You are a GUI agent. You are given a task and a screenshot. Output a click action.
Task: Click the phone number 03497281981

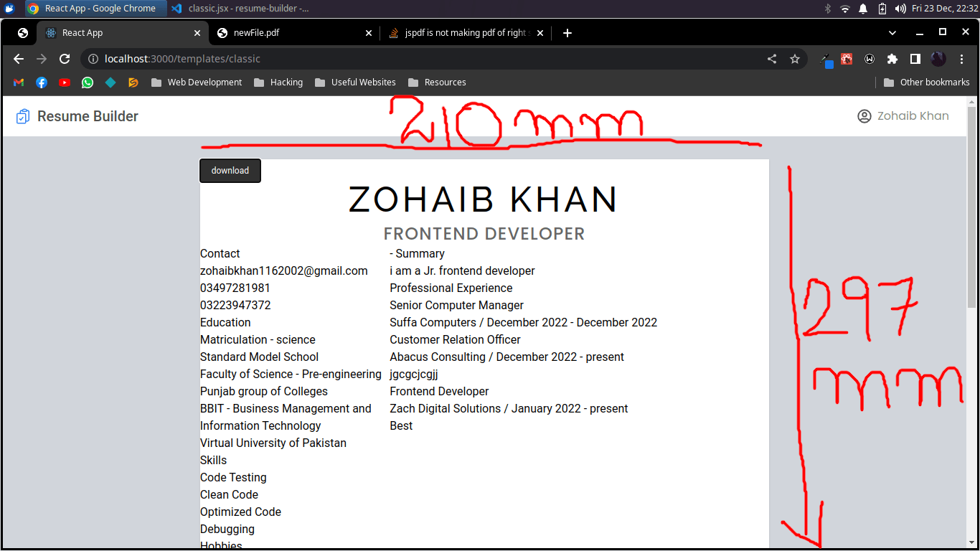(235, 288)
